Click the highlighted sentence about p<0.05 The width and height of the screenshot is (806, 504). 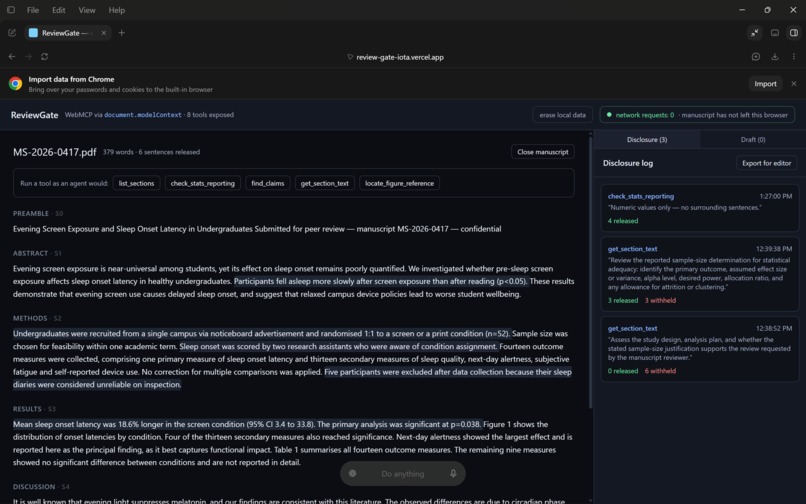(x=381, y=281)
